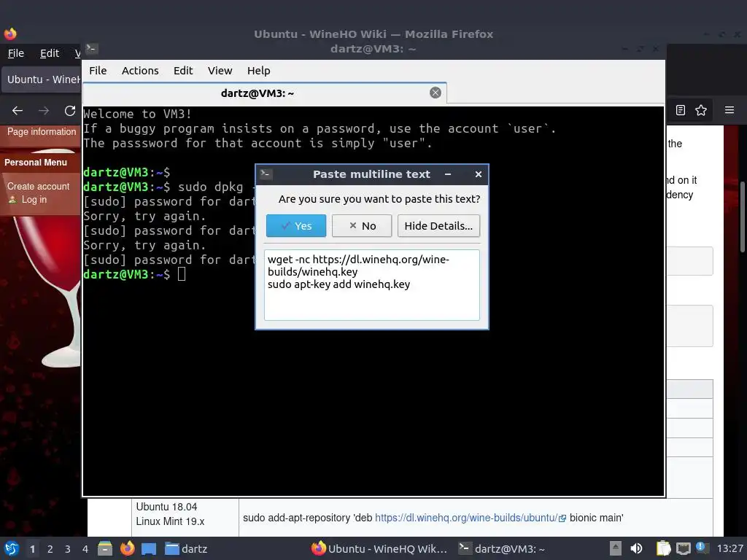Open the application launcher menu icon

pyautogui.click(x=12, y=548)
